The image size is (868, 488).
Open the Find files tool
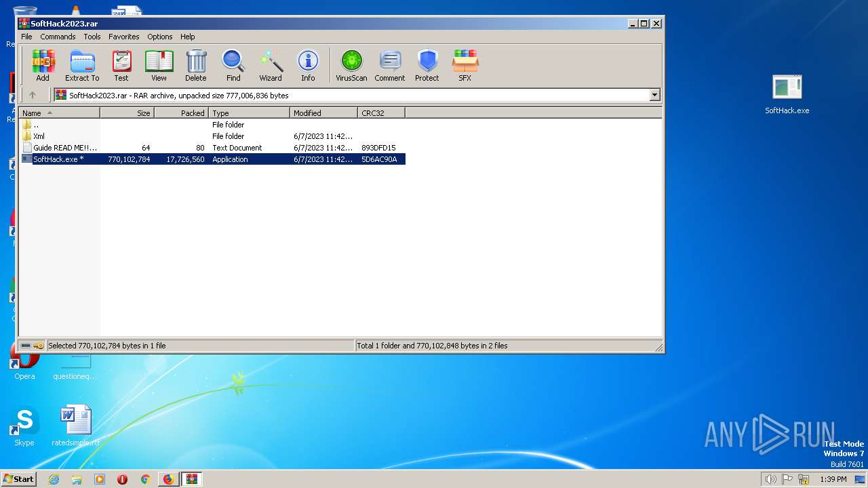[233, 65]
